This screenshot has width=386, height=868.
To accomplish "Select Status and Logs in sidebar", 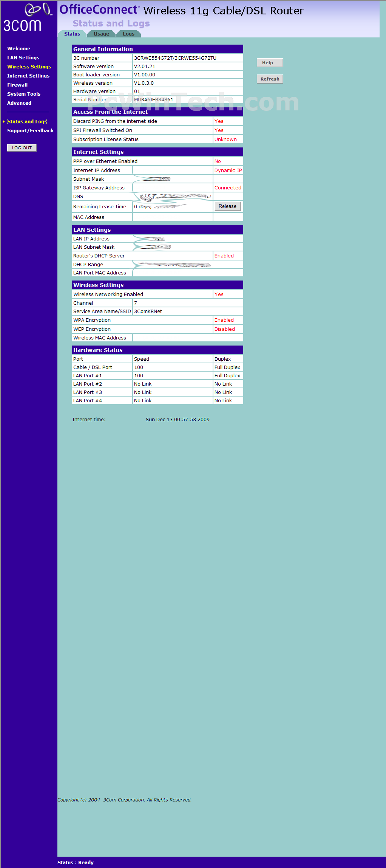I will [27, 121].
